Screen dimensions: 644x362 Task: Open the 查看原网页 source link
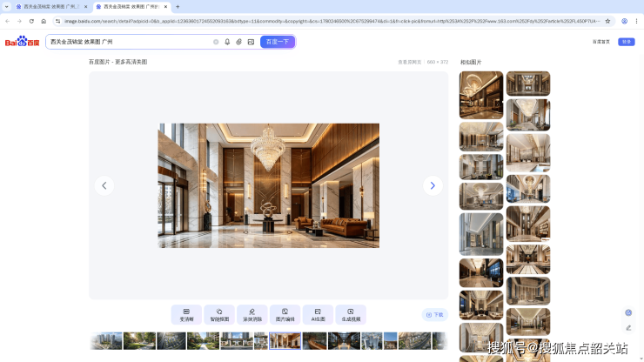410,62
